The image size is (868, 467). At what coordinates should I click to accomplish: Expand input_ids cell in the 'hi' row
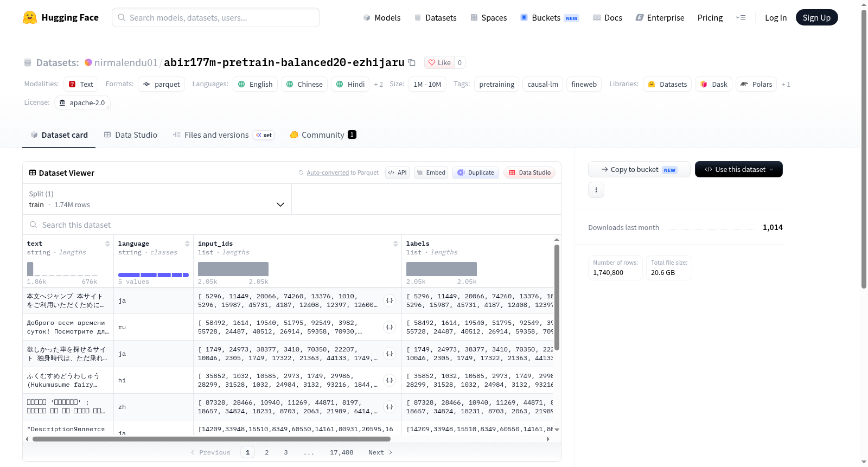click(x=390, y=380)
